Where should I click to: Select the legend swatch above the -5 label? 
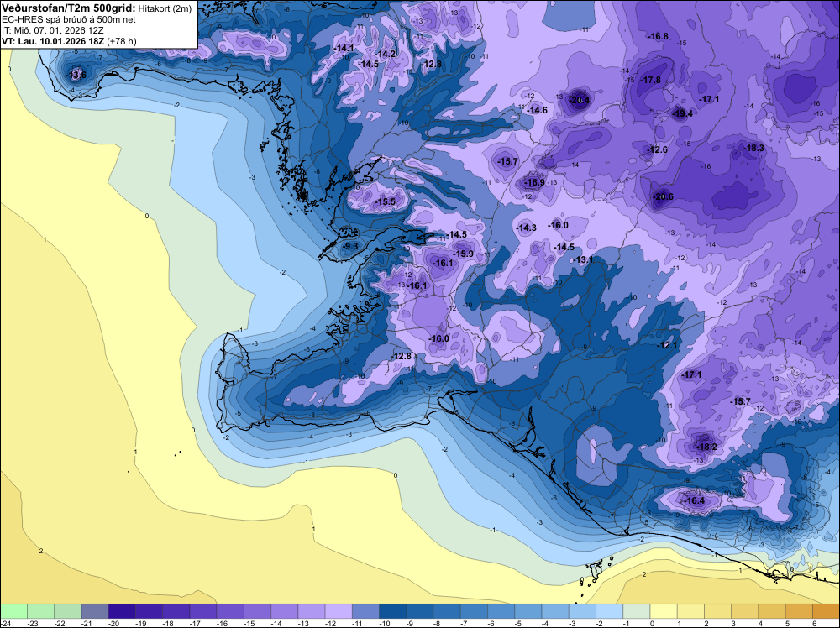(528, 611)
